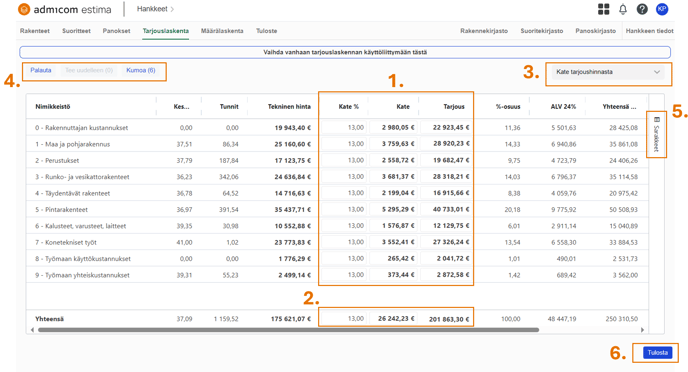Open the Rakennekirjasto library
The height and width of the screenshot is (372, 688).
(x=484, y=31)
